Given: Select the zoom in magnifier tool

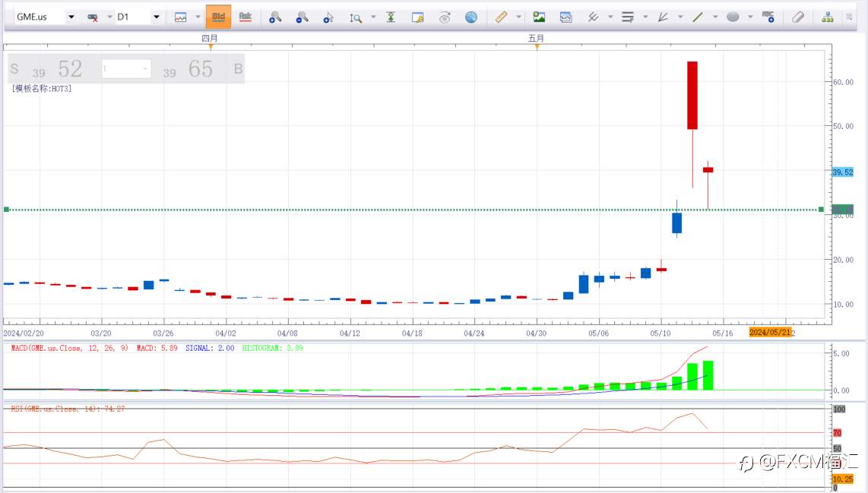Looking at the screenshot, I should pyautogui.click(x=275, y=17).
